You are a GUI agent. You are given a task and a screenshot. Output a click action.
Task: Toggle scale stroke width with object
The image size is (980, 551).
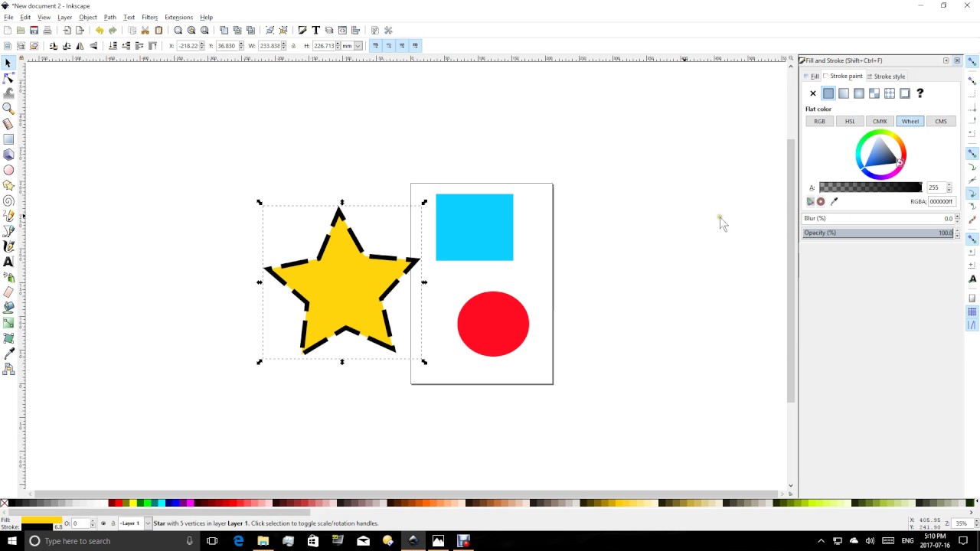point(375,46)
